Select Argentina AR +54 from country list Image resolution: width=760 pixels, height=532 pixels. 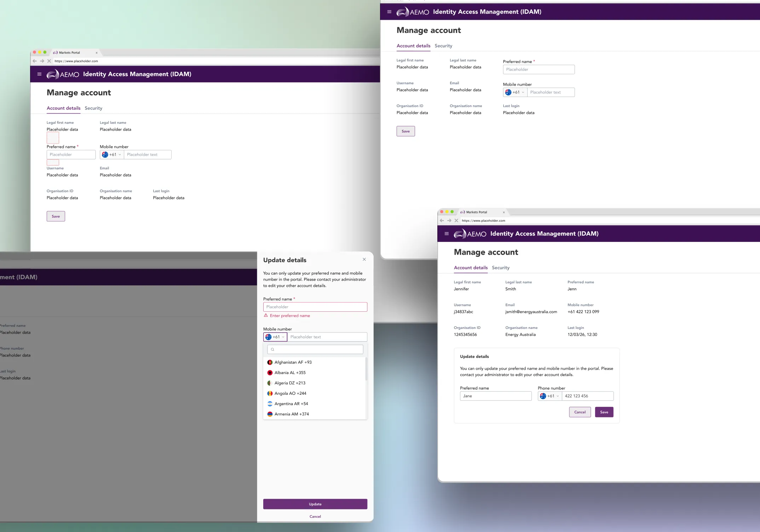[x=291, y=404]
